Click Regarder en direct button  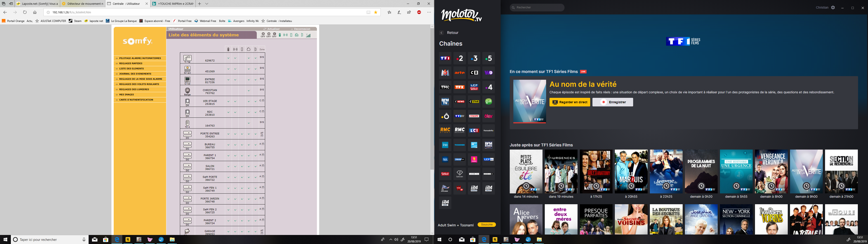tap(570, 102)
